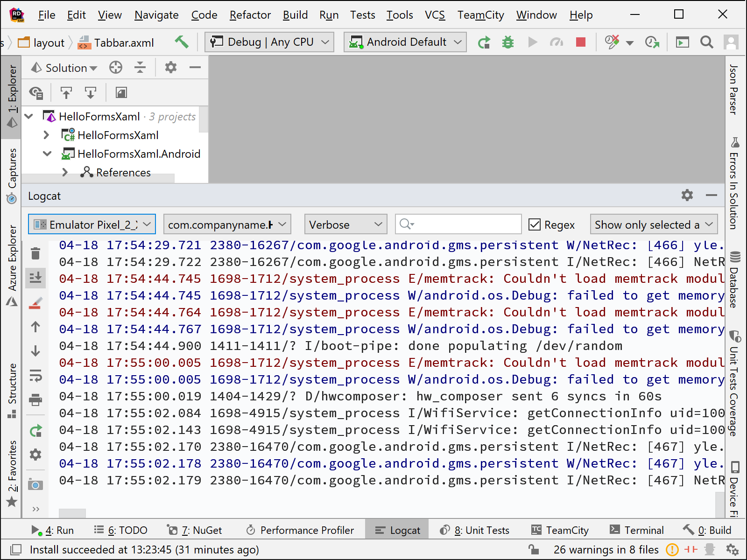Collapse all nodes in Solution explorer
747x560 pixels.
coord(140,68)
